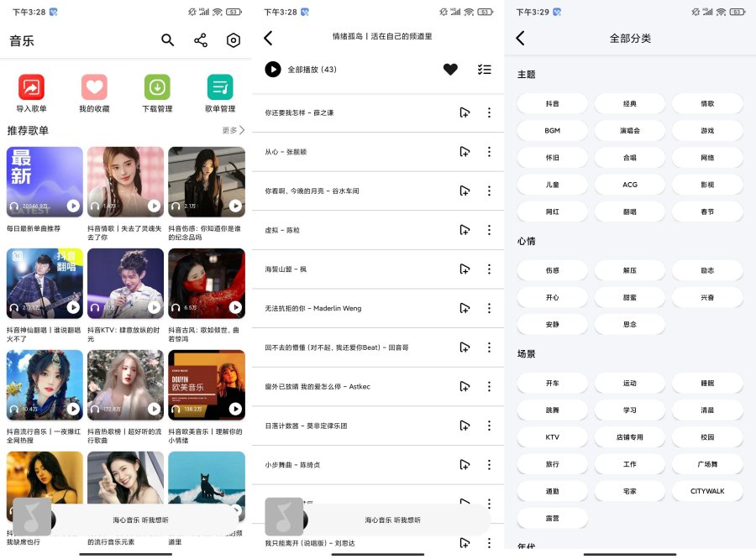Play all 43 songs in 情绪孤岛 playlist
Viewport: 756px width, 559px height.
[x=272, y=70]
